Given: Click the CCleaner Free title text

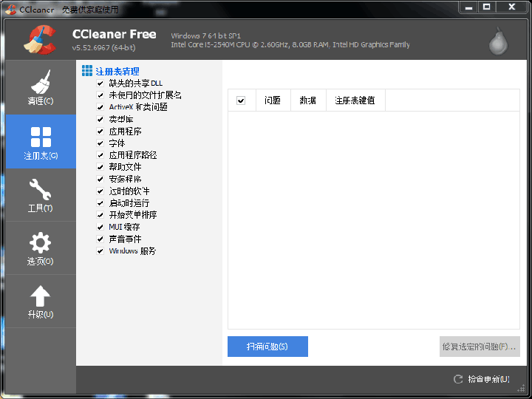Looking at the screenshot, I should pos(115,34).
